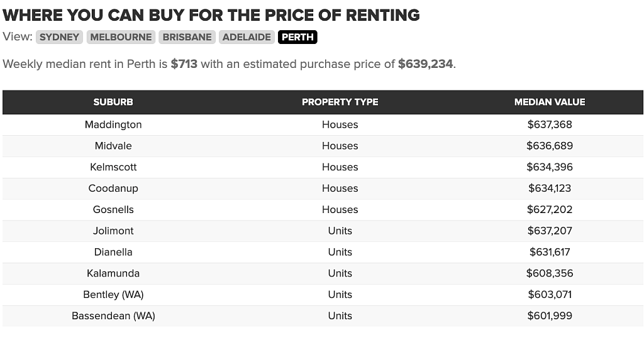Image resolution: width=644 pixels, height=340 pixels.
Task: Click the Property Type column header
Action: (x=340, y=102)
